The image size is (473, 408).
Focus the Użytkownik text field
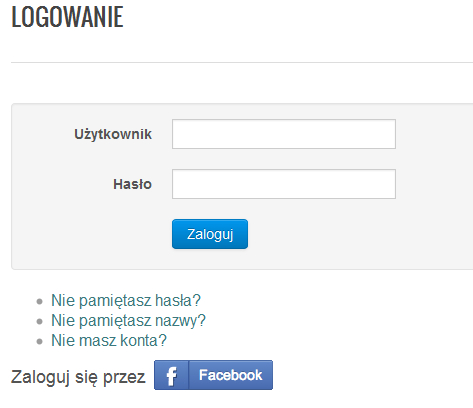click(284, 134)
